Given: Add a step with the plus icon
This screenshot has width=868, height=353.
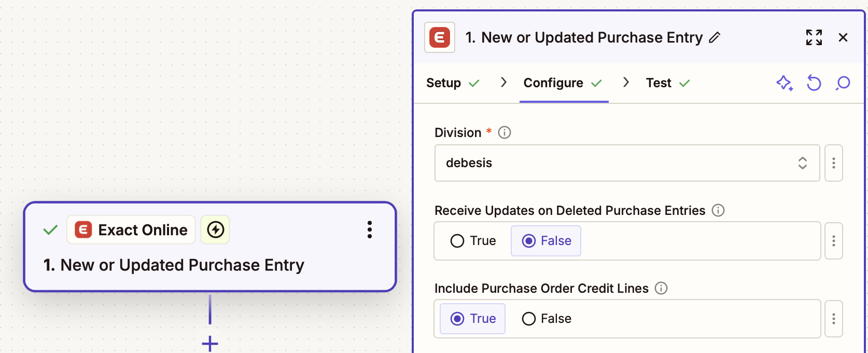Looking at the screenshot, I should point(210,343).
